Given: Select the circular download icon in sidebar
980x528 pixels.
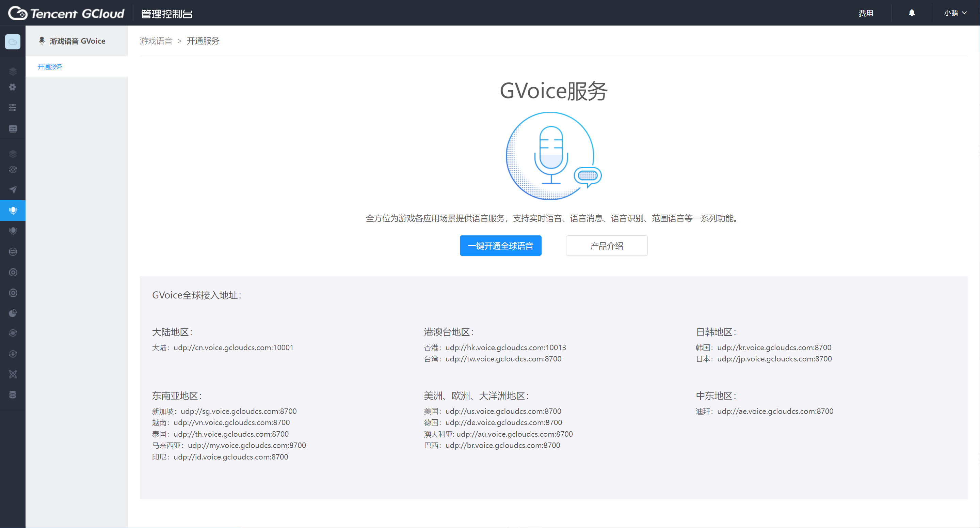Looking at the screenshot, I should (13, 354).
